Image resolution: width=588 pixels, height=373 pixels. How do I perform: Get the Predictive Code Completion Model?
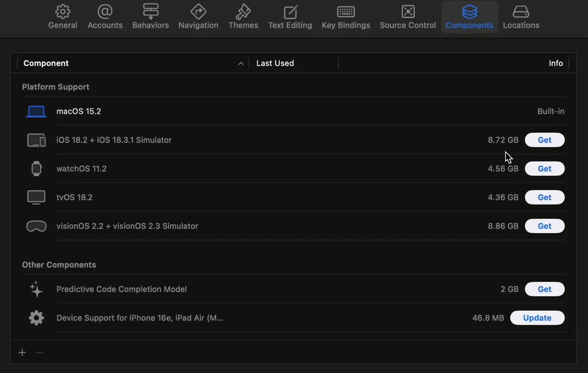544,289
